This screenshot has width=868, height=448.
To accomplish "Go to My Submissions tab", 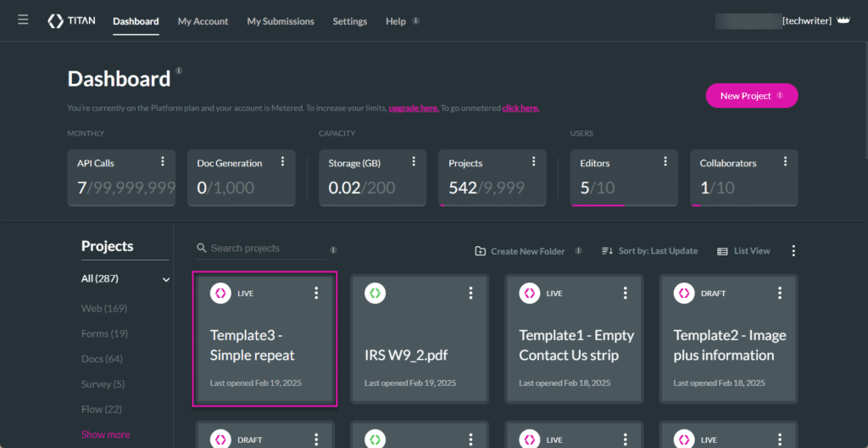I will (x=281, y=21).
